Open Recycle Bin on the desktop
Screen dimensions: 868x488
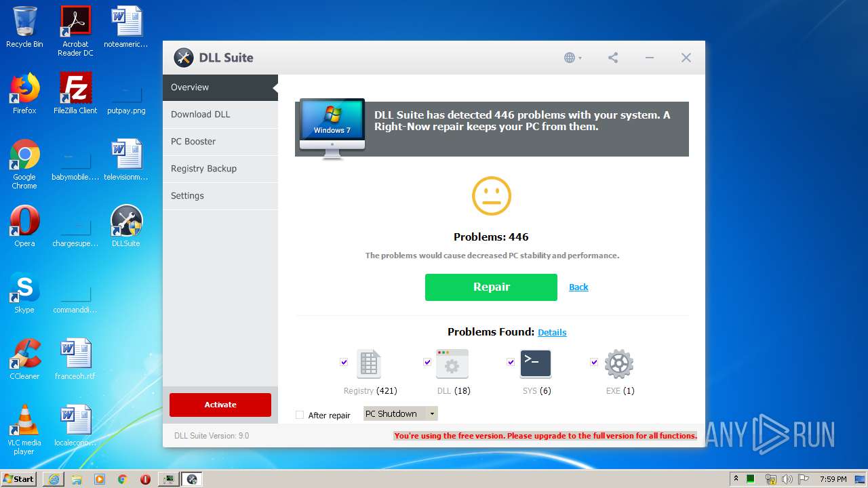tap(24, 27)
